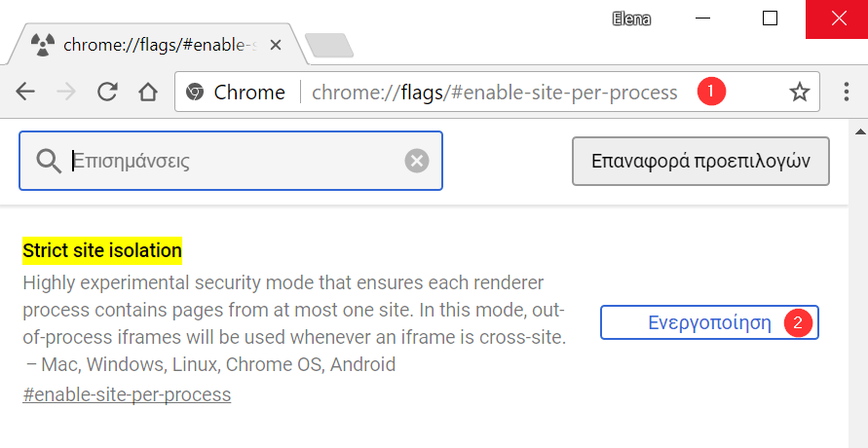Click the Chrome site info icon in address bar
Viewport: 868px width, 448px height.
194,92
